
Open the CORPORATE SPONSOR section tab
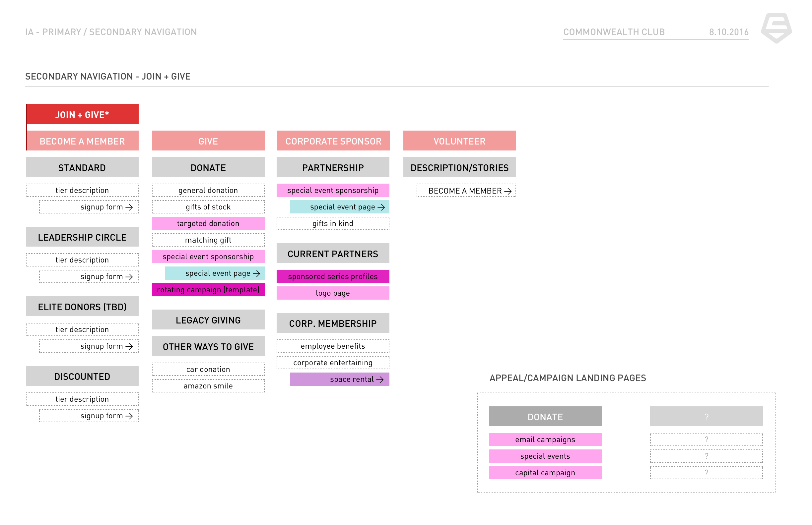[333, 141]
